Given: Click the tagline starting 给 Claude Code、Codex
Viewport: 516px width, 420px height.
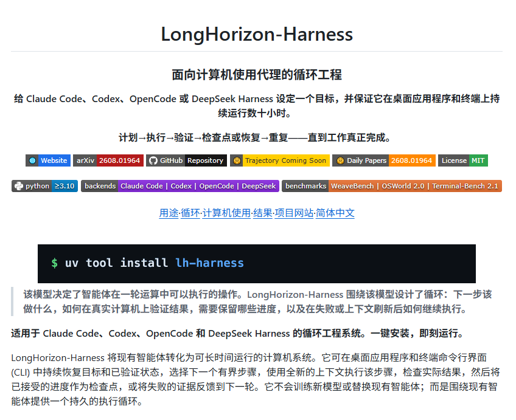Looking at the screenshot, I should pos(257,106).
